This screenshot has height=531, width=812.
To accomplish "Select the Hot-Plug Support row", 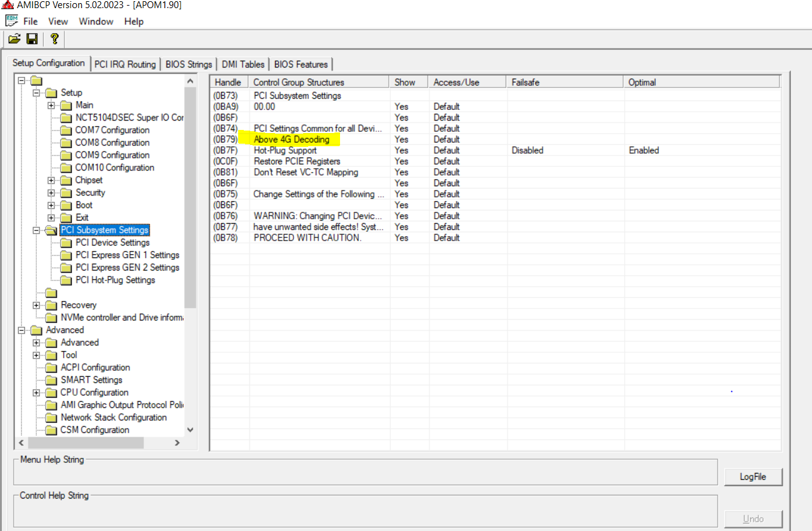I will [x=496, y=150].
